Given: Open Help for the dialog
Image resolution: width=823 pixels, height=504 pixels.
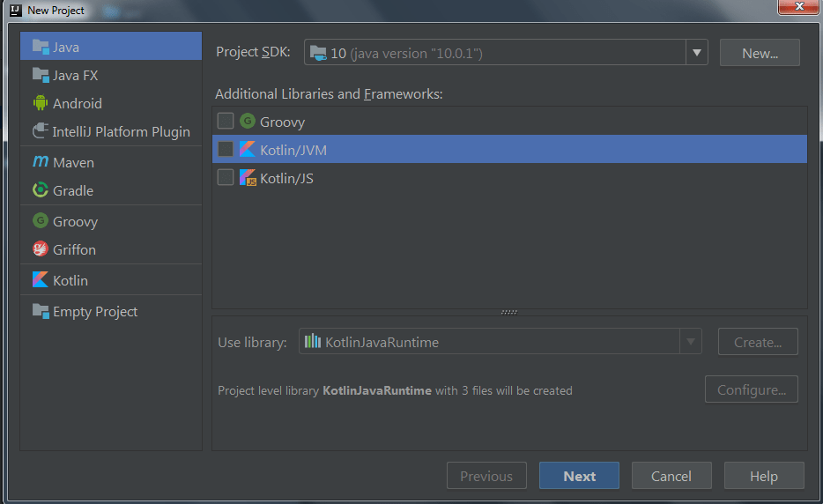Looking at the screenshot, I should 764,476.
